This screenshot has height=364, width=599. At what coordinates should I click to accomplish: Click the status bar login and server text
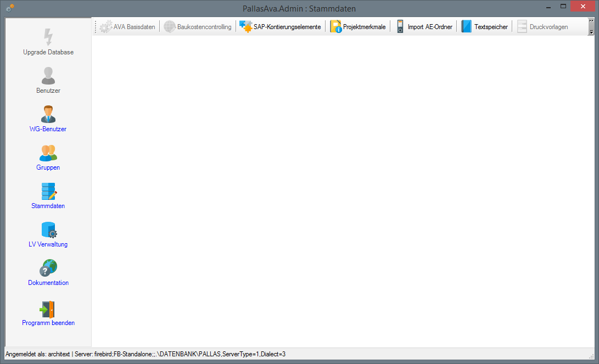click(x=145, y=354)
